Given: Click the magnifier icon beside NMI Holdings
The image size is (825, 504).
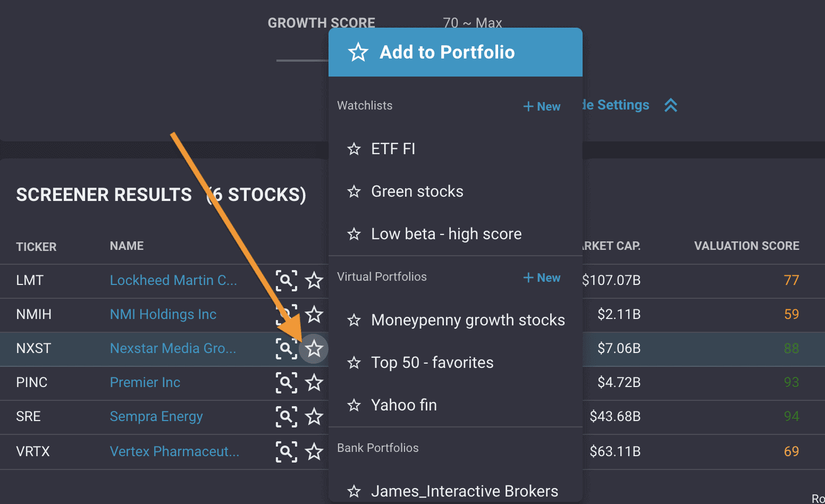Looking at the screenshot, I should [x=287, y=315].
